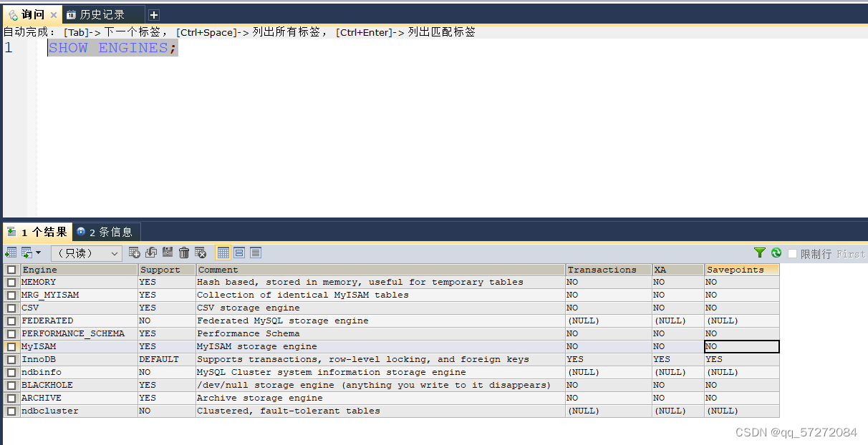Switch to the 历史记录 tab
The width and height of the screenshot is (868, 445).
[x=100, y=13]
